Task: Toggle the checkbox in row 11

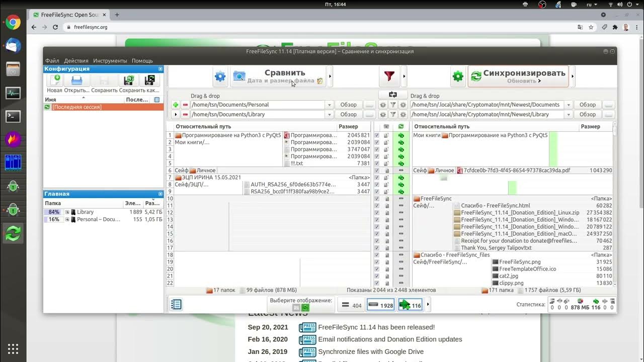Action: [376, 206]
